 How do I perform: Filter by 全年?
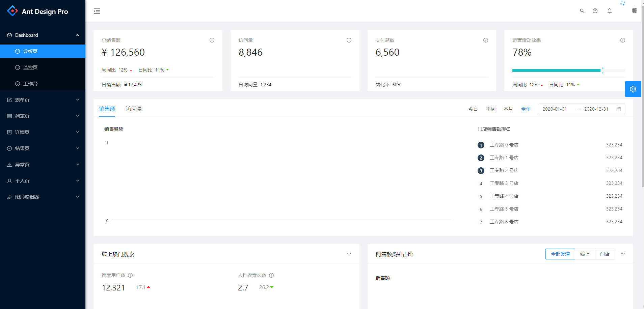[526, 109]
